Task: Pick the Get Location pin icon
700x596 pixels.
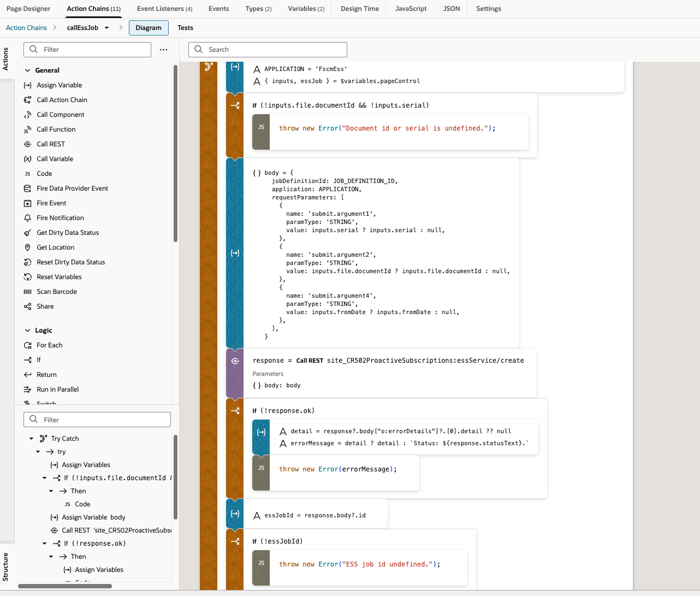Action: [x=27, y=247]
